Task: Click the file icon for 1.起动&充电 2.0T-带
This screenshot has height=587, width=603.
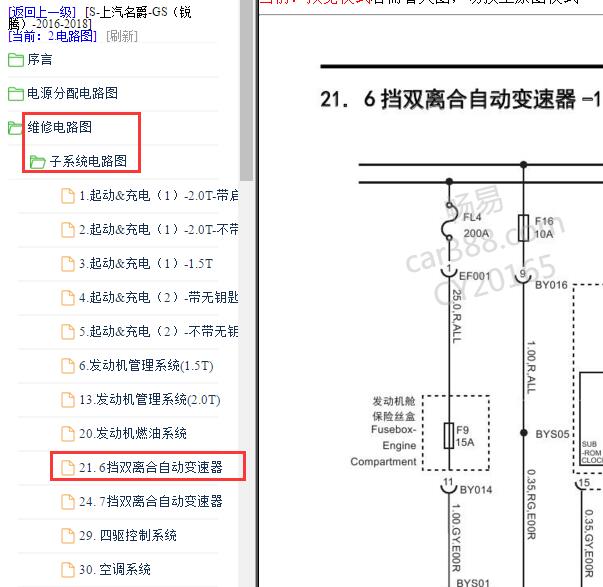Action: click(x=68, y=196)
